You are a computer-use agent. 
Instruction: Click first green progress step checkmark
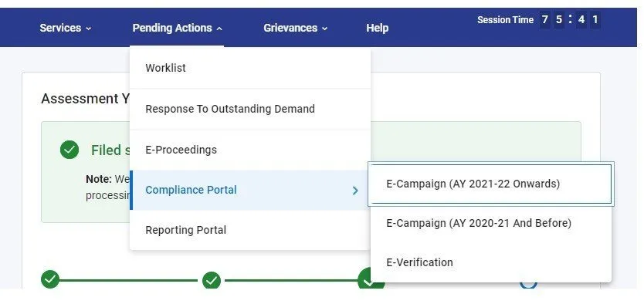[50, 280]
